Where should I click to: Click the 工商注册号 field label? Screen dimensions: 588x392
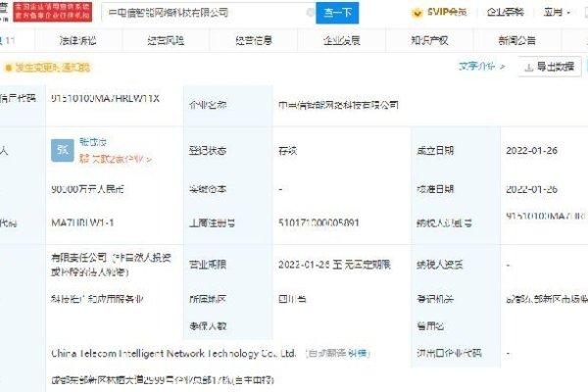[x=213, y=223]
